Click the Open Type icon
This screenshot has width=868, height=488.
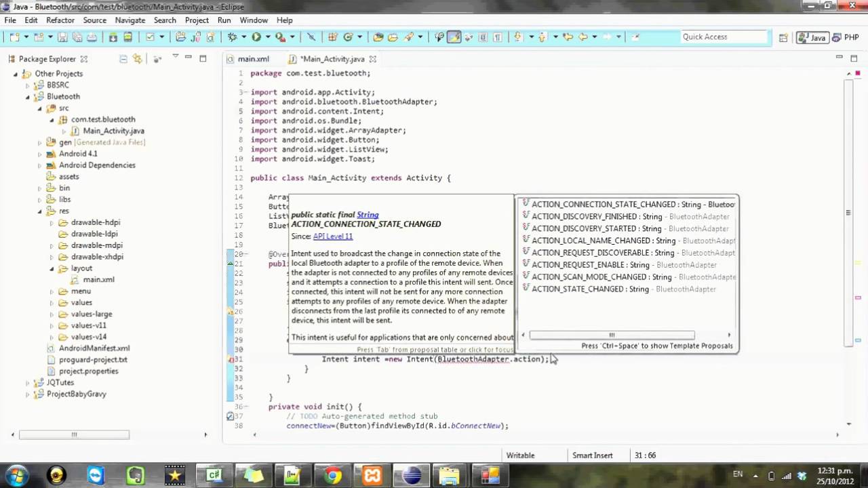coord(378,37)
